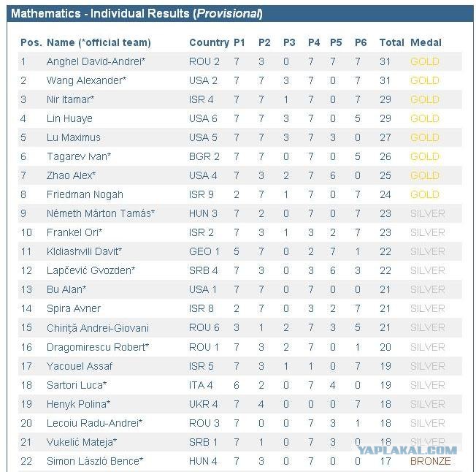This screenshot has height=472, width=476.
Task: Click the name Sartori Luca
Action: (77, 385)
